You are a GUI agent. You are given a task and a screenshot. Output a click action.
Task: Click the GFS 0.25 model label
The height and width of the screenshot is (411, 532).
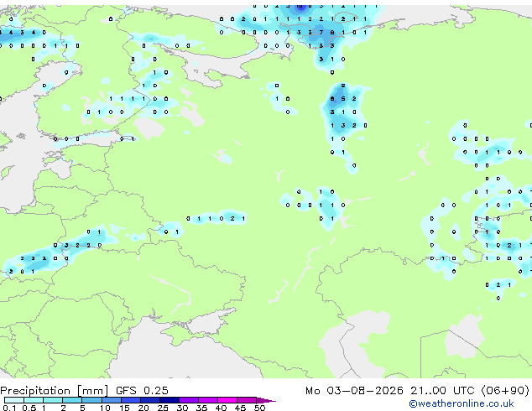click(142, 390)
